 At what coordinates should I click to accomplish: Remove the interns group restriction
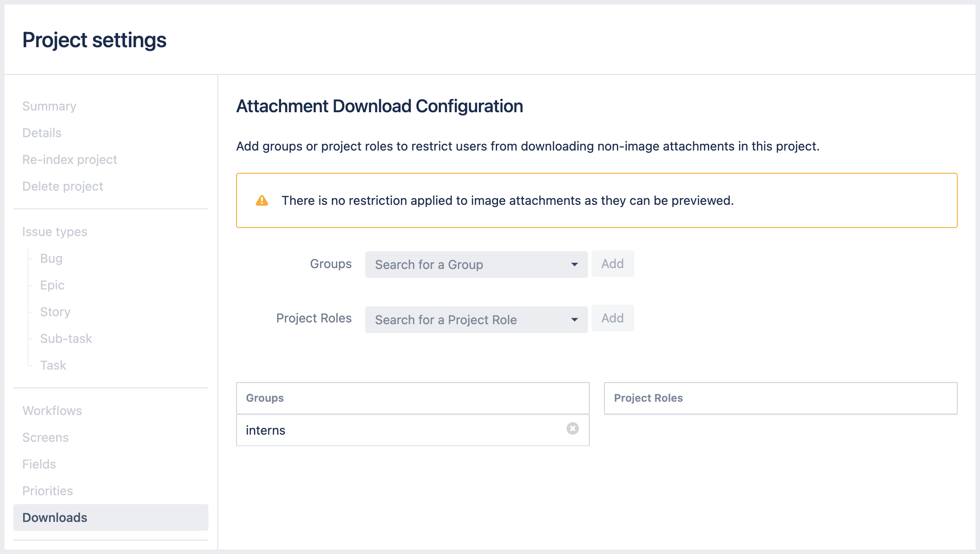pos(572,428)
